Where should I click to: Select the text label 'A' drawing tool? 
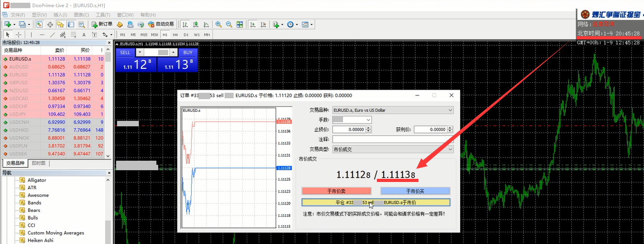(x=84, y=34)
